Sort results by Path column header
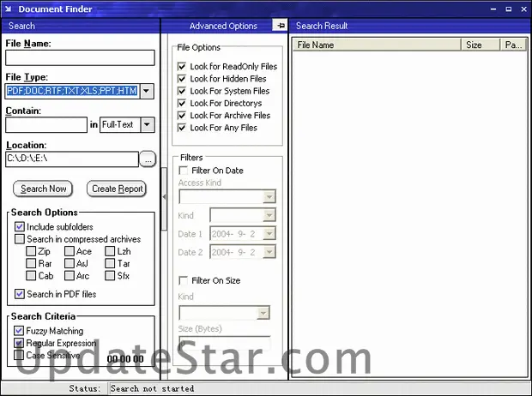532x396 pixels. click(x=514, y=45)
